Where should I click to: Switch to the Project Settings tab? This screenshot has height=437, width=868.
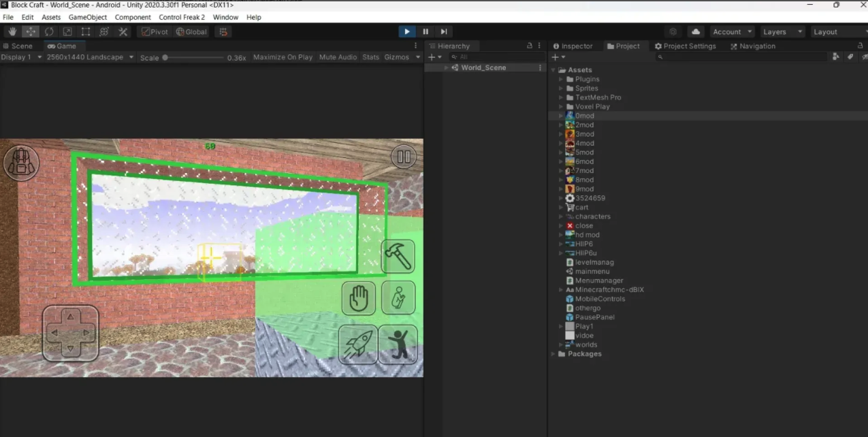tap(685, 46)
